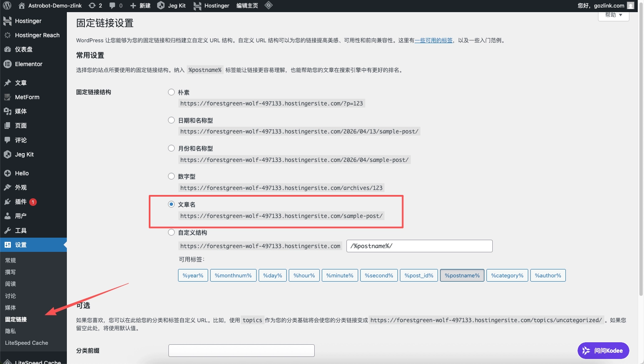Click the %hour% tag button
The image size is (644, 364).
(304, 275)
